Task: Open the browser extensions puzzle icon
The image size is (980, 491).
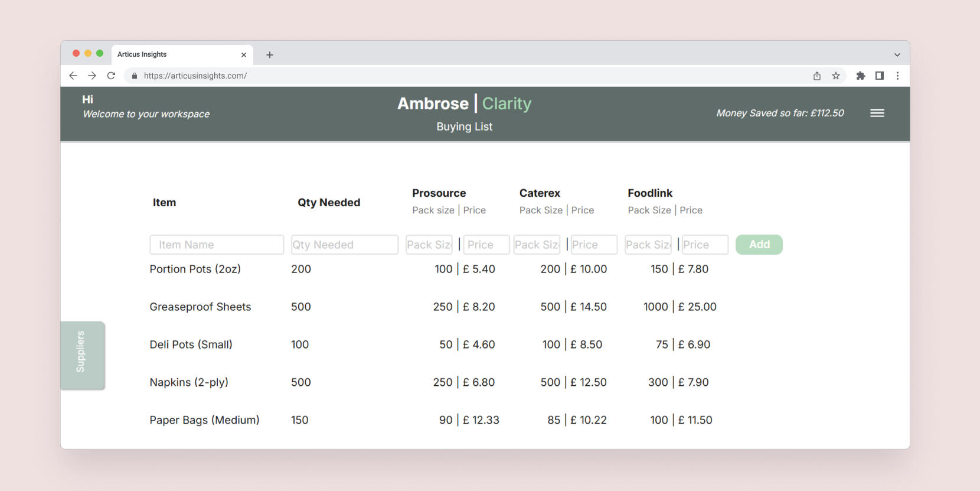Action: pos(861,76)
